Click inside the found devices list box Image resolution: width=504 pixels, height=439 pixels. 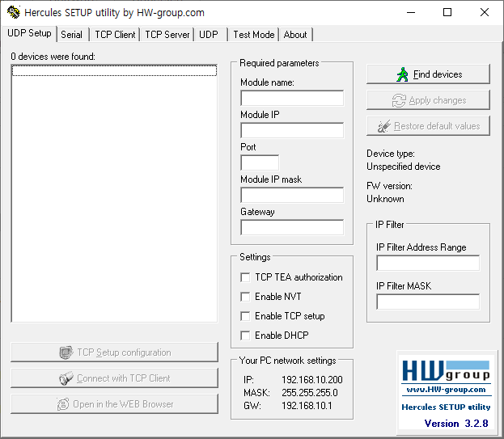coord(114,193)
